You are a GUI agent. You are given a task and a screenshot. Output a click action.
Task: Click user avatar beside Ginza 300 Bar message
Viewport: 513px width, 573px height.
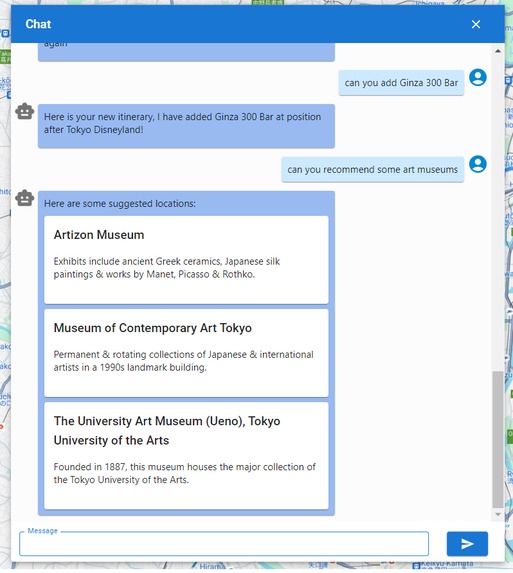[478, 77]
